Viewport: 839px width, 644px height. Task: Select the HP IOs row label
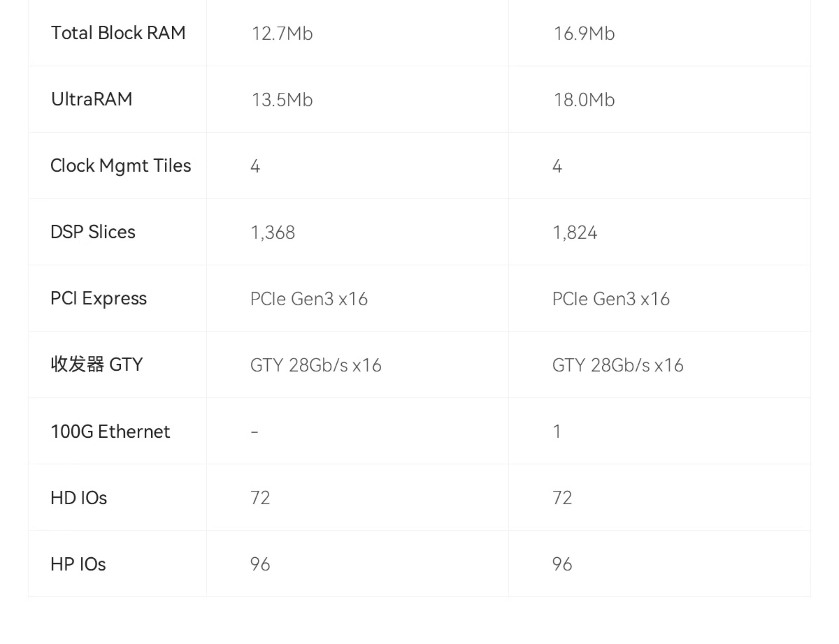(x=78, y=564)
